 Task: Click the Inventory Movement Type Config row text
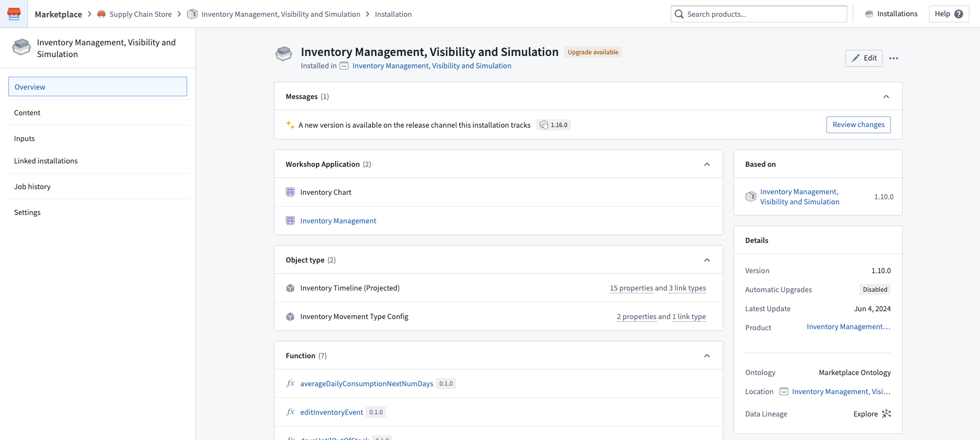pos(354,317)
